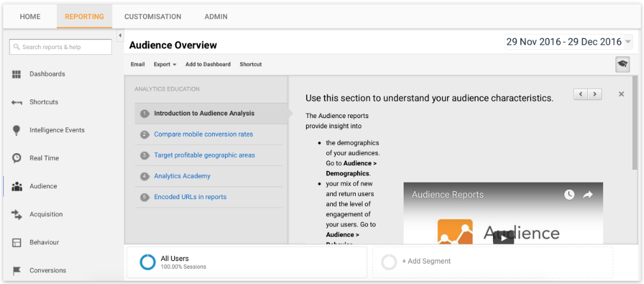This screenshot has height=284, width=644.
Task: Click the + Add Segment box
Action: coord(492,262)
